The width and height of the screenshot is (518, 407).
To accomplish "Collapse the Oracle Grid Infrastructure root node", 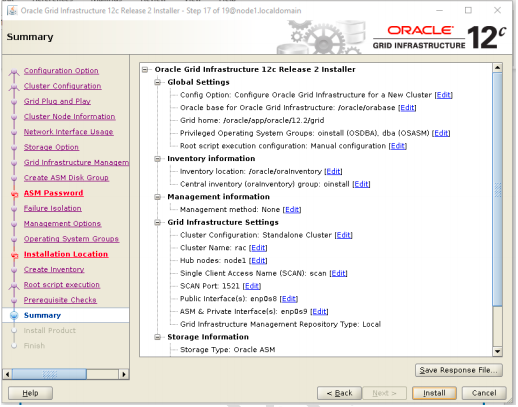I will click(145, 70).
